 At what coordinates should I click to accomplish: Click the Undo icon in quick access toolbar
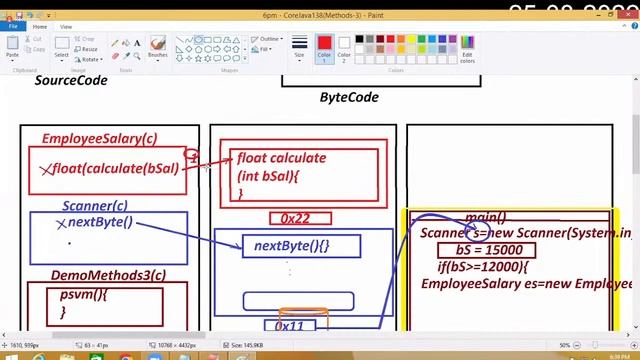pos(29,15)
